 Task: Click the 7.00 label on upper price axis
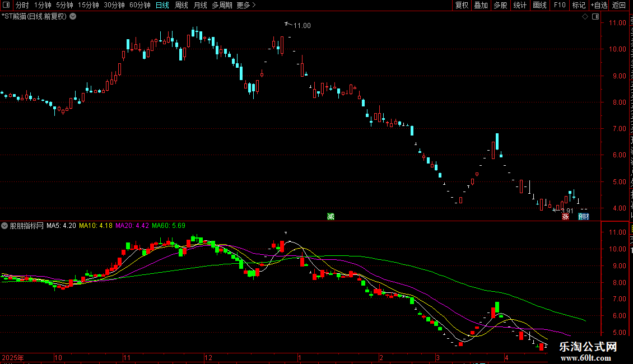click(619, 129)
